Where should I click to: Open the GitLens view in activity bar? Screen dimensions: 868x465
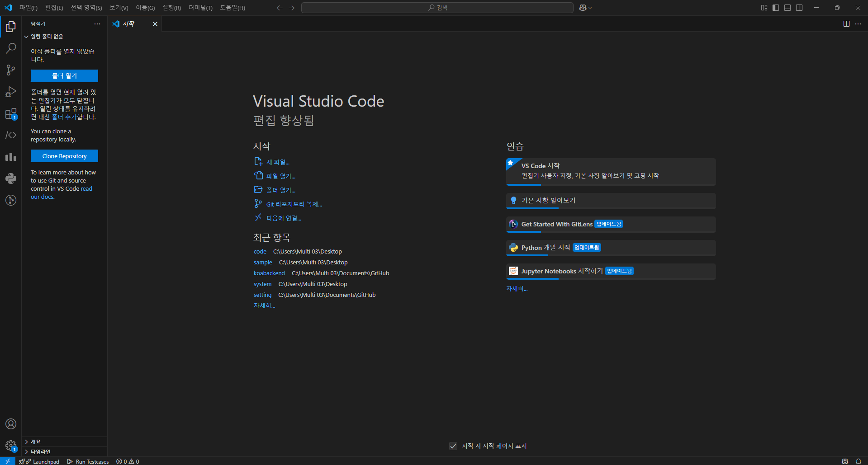(11, 200)
